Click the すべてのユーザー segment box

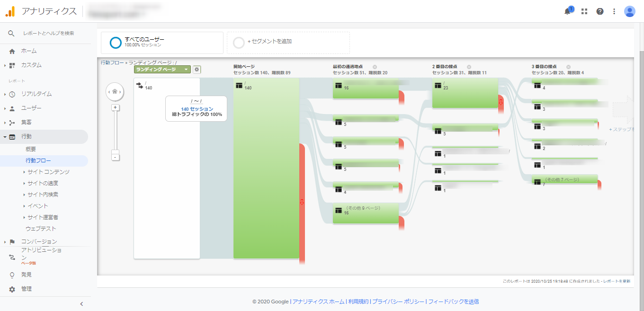162,43
